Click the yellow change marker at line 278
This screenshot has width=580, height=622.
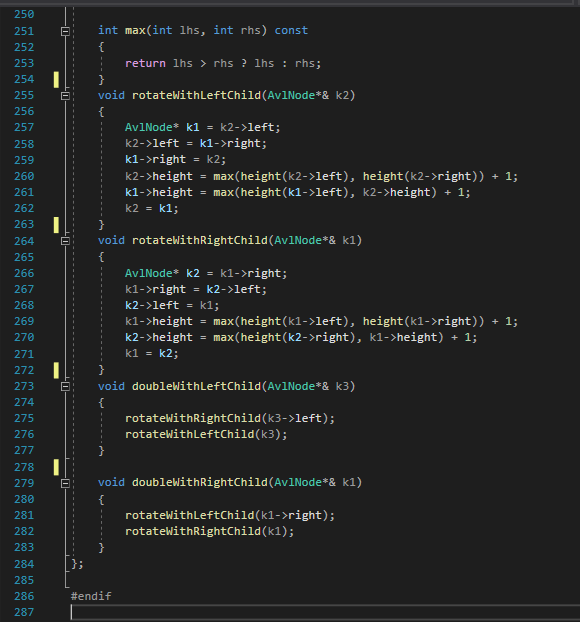pos(56,467)
